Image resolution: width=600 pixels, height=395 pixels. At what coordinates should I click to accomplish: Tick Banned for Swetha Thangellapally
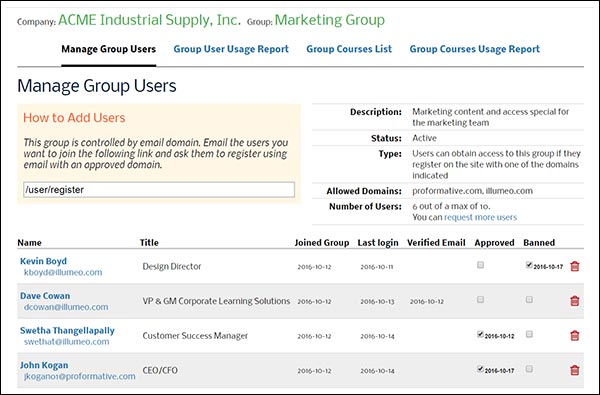529,334
